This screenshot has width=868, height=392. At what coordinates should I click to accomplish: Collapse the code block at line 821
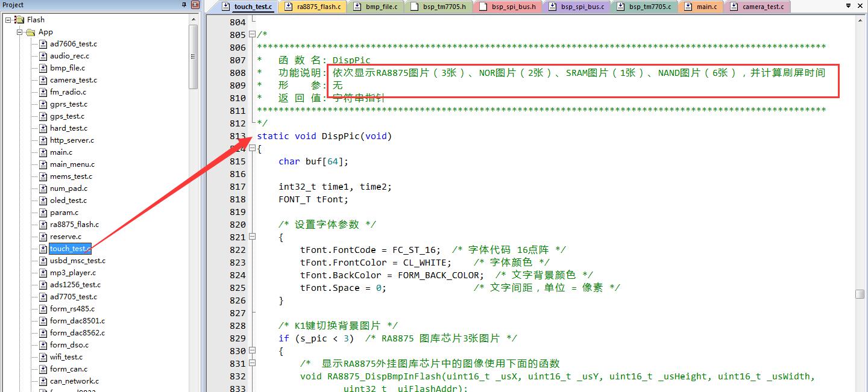253,237
